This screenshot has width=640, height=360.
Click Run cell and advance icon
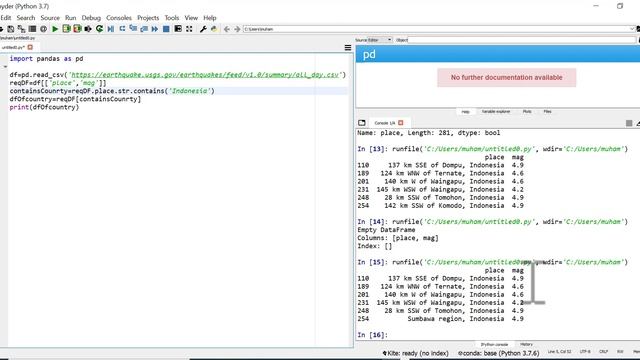[77, 29]
